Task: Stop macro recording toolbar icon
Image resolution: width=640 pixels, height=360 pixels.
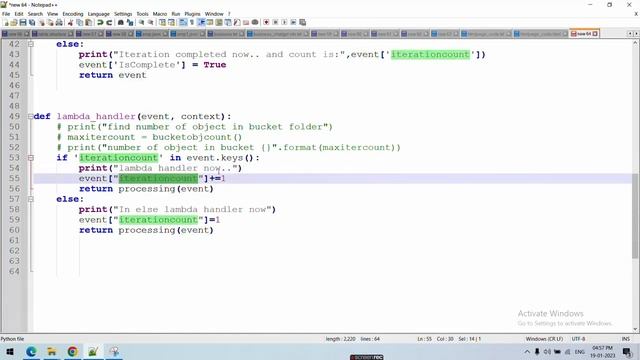Action: (275, 22)
